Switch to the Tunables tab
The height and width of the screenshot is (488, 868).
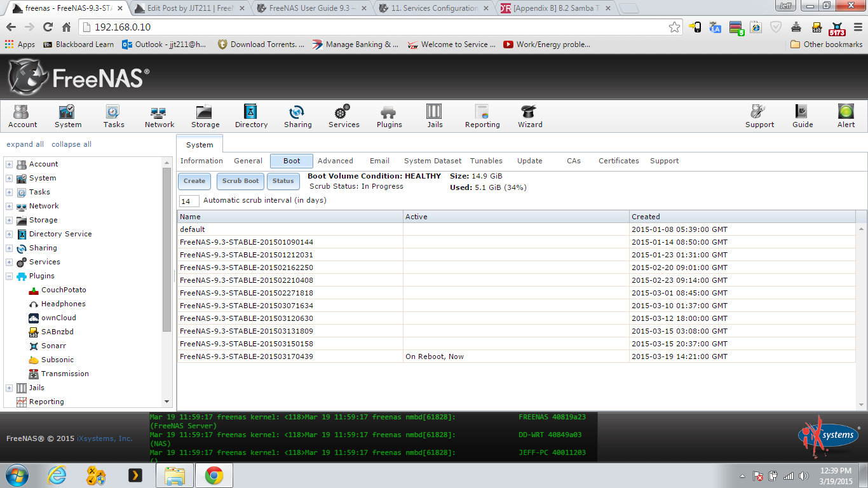coord(486,161)
